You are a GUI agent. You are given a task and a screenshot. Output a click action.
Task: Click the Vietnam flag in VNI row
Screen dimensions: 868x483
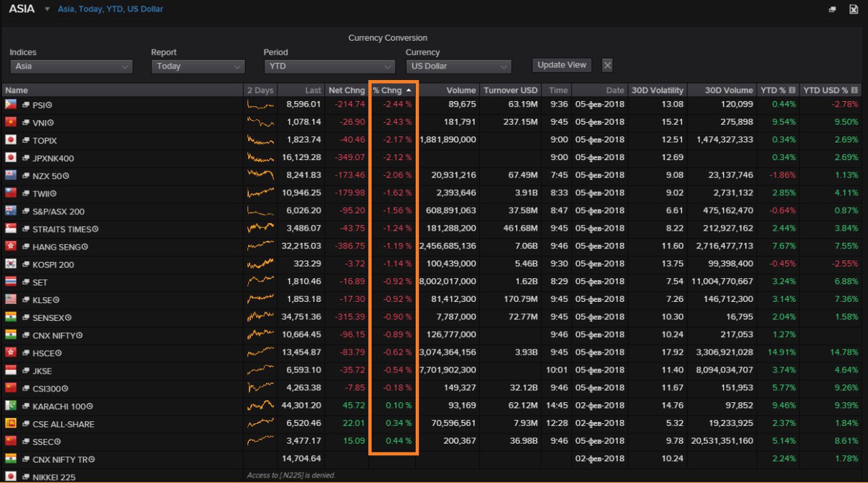(10, 122)
